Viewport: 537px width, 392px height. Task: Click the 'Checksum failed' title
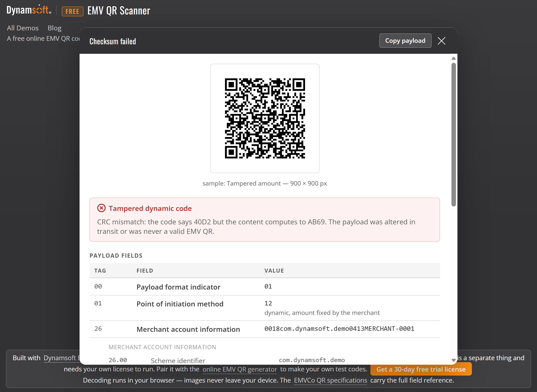click(x=113, y=41)
